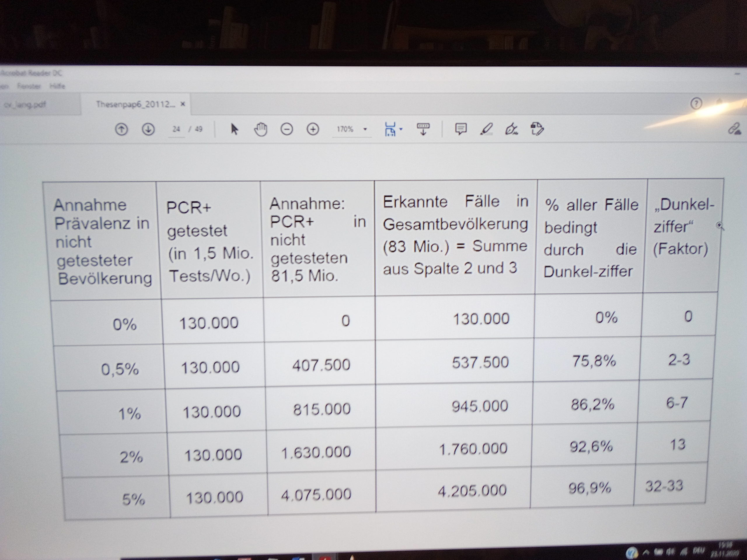Screen dimensions: 747x560
Task: Click the fit-to-width page icon
Action: pyautogui.click(x=390, y=129)
